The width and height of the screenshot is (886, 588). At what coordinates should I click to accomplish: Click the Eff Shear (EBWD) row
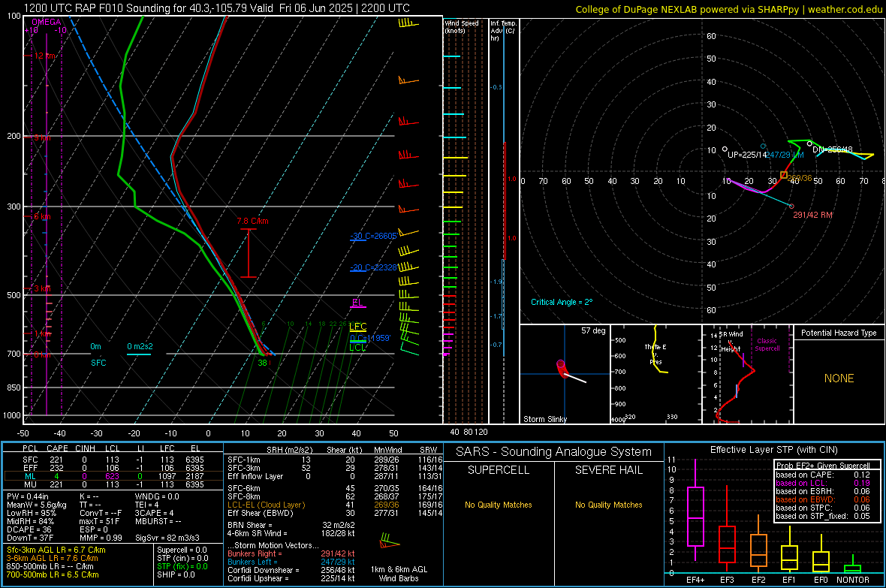(x=335, y=514)
